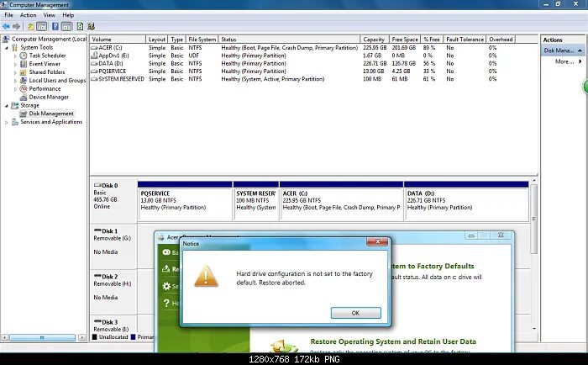
Task: Click the ACER (C:) drive icon in list
Action: click(x=94, y=48)
